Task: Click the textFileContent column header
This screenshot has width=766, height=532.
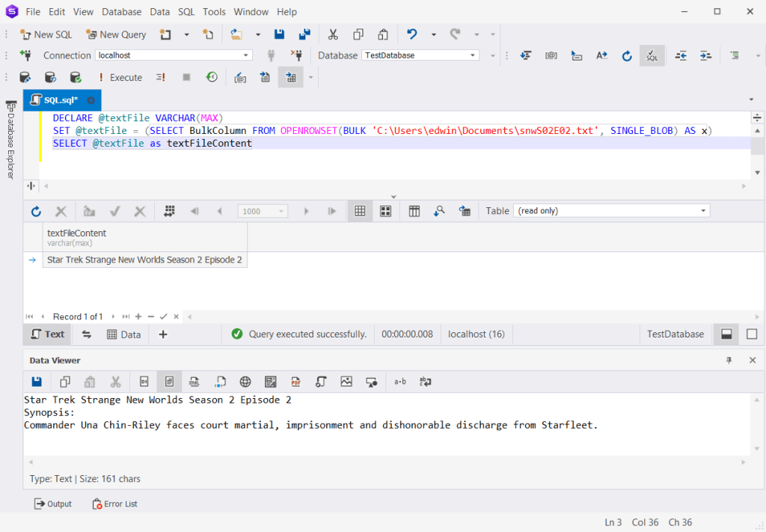Action: (x=145, y=237)
